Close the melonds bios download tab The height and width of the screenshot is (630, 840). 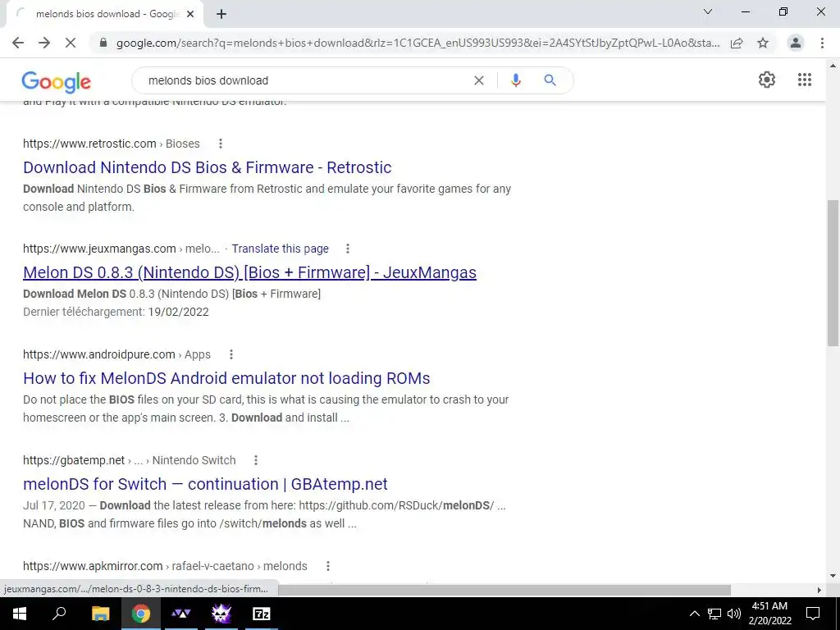coord(190,15)
